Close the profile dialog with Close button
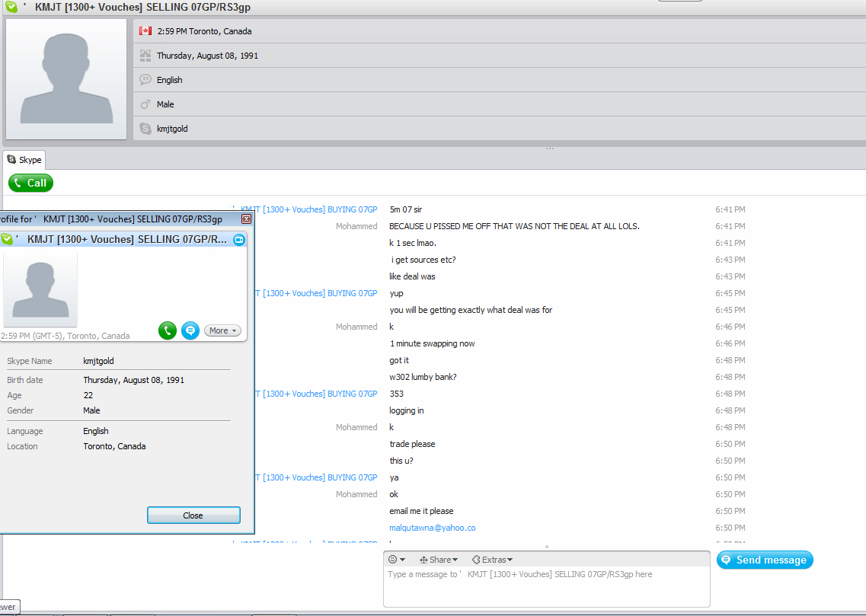 pos(193,515)
